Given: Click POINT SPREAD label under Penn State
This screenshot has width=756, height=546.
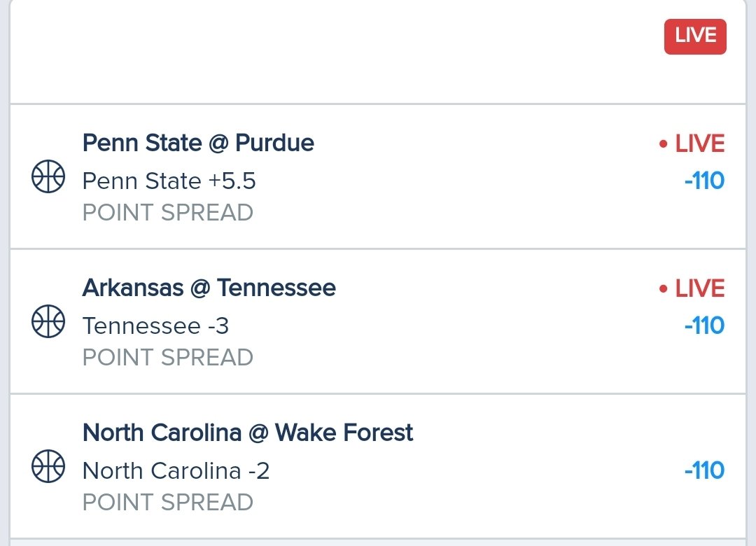Looking at the screenshot, I should 168,213.
